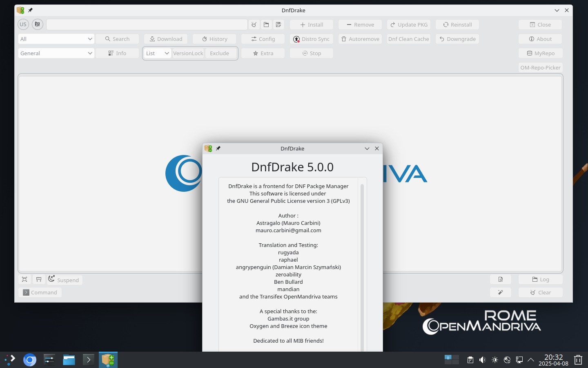This screenshot has height=368, width=588.
Task: Open the History button
Action: (214, 39)
